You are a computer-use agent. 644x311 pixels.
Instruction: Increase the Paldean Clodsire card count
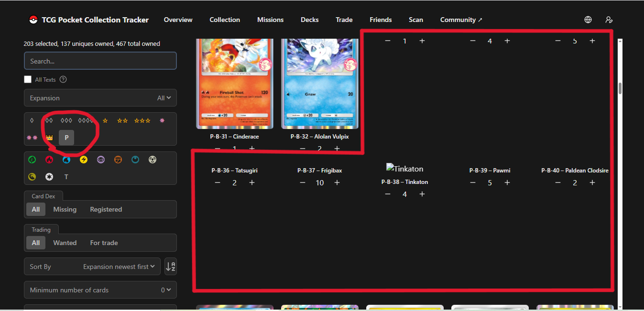(x=592, y=182)
